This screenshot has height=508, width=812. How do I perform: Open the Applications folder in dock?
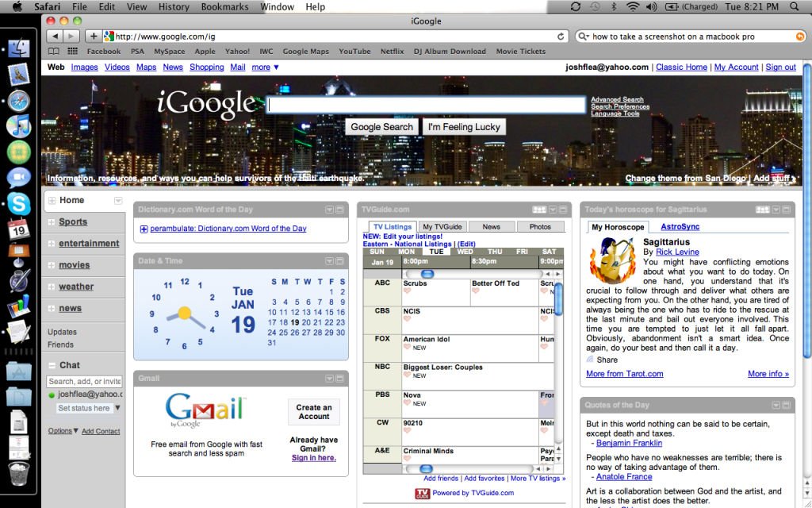click(19, 371)
